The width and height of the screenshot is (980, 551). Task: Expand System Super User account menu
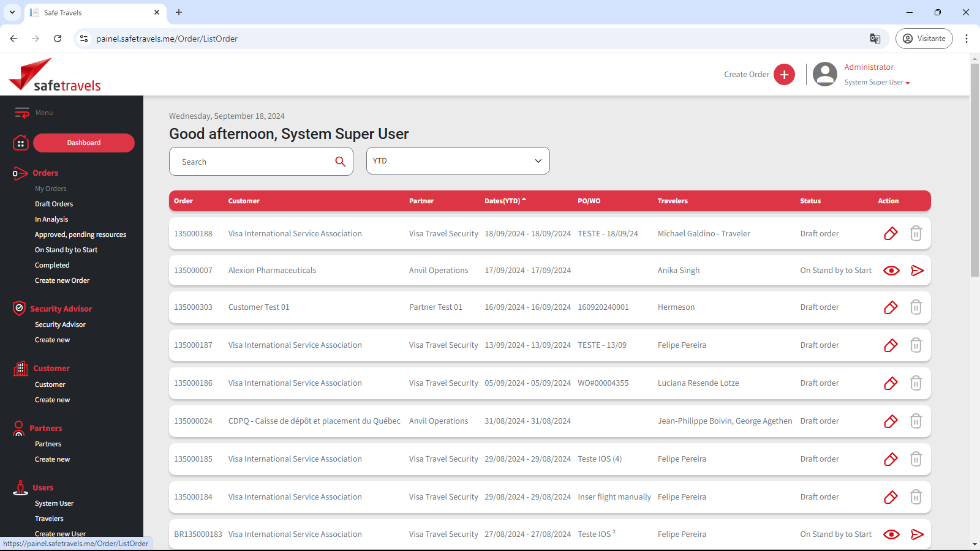(x=876, y=83)
